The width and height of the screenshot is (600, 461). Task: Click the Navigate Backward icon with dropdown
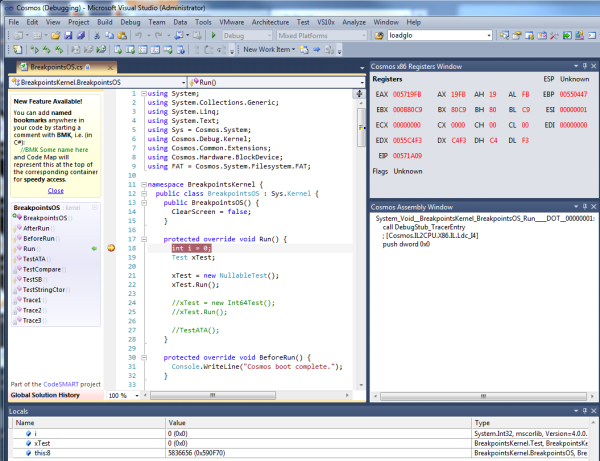tap(179, 36)
